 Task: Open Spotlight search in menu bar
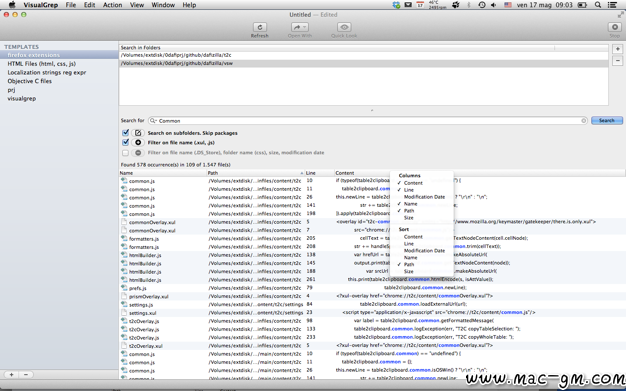point(598,5)
